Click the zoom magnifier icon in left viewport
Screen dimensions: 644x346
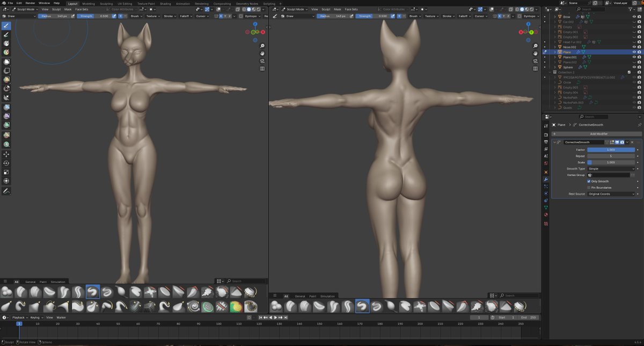[262, 46]
